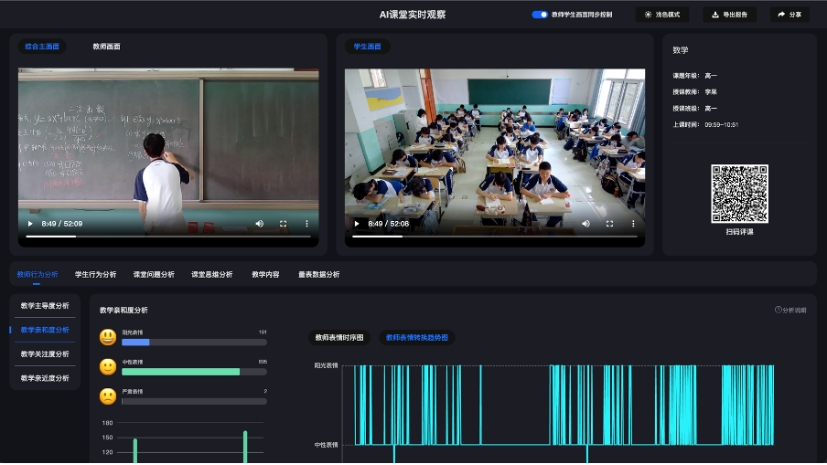Open three-dot menu on student video
This screenshot has width=827, height=465.
[x=632, y=224]
